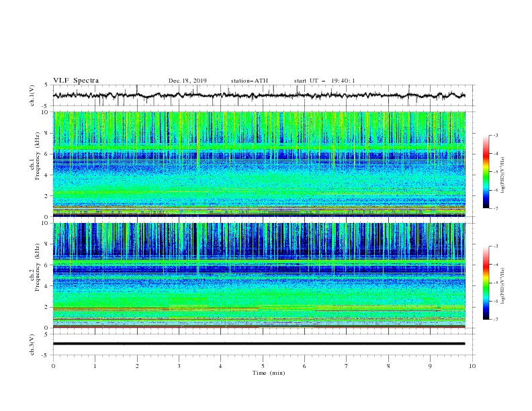This screenshot has width=532, height=411.
Task: Click the 'log(PSD)(V²/Hz)' label beside ch.2 color bar
Action: coord(503,286)
